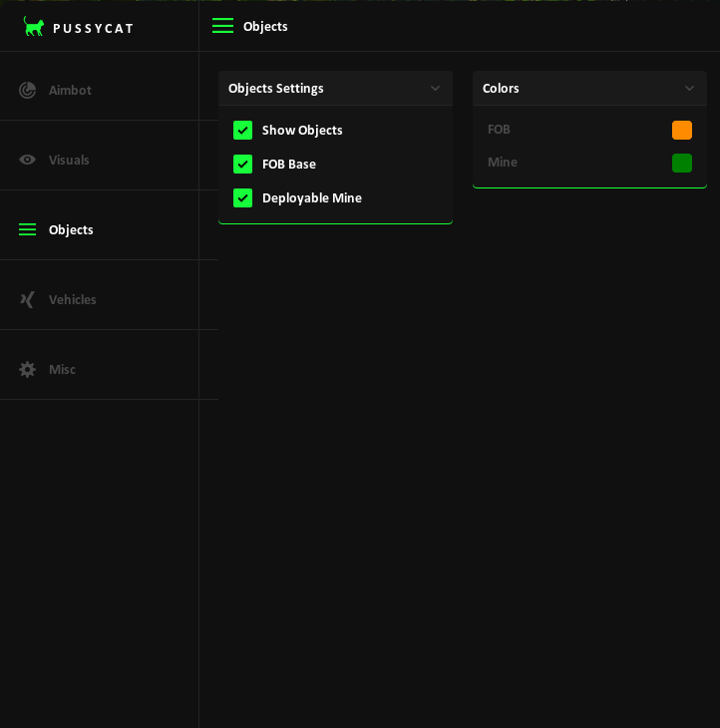Collapse the Objects Settings panel chevron
720x728 pixels.
(x=435, y=88)
